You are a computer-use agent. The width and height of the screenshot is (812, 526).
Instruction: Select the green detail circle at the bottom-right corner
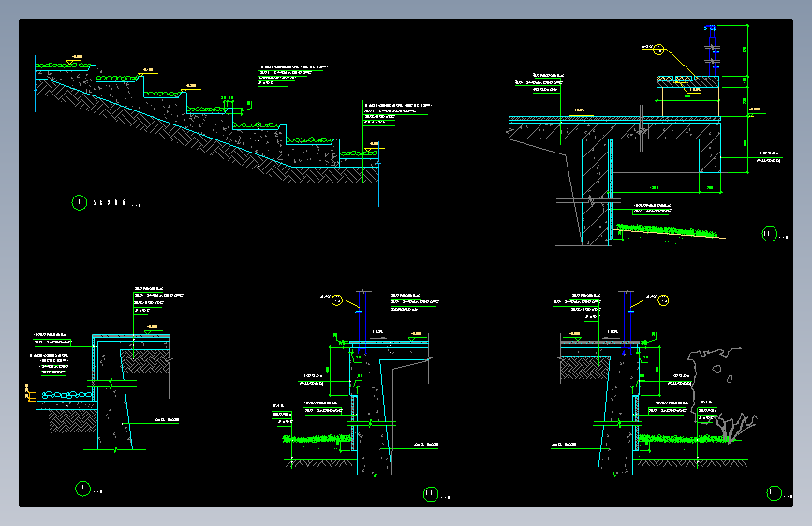point(774,493)
